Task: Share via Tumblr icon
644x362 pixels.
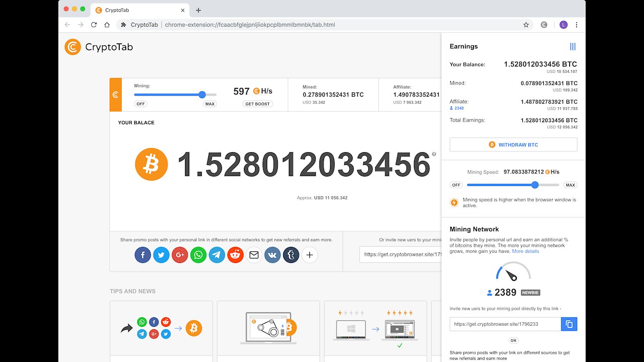Action: click(291, 255)
